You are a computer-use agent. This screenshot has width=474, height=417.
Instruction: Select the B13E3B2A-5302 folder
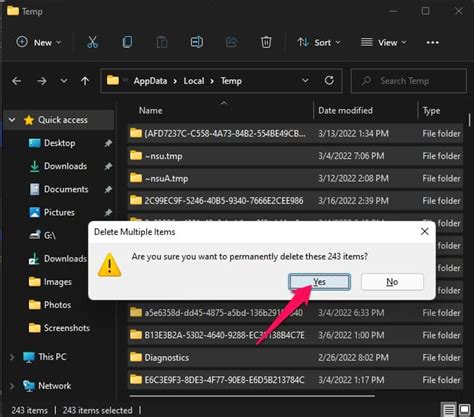click(x=295, y=335)
